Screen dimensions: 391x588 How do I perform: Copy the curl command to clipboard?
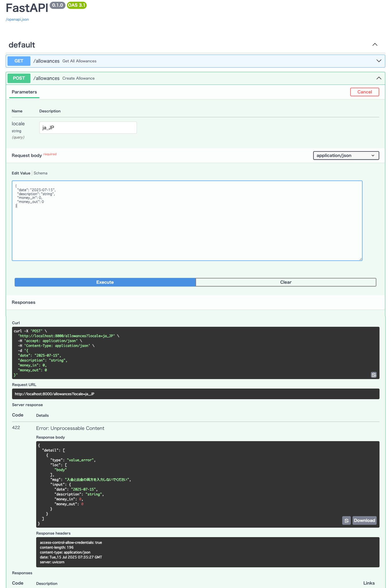coord(374,375)
